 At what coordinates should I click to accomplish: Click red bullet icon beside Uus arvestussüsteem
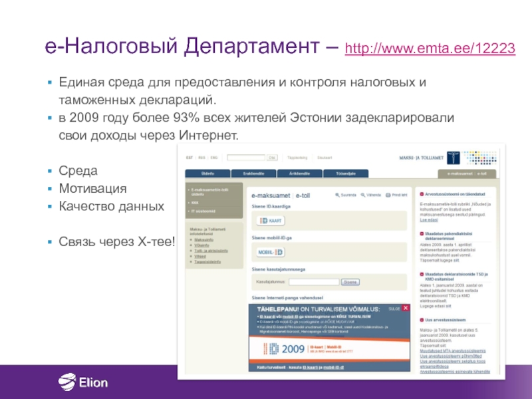click(x=422, y=320)
